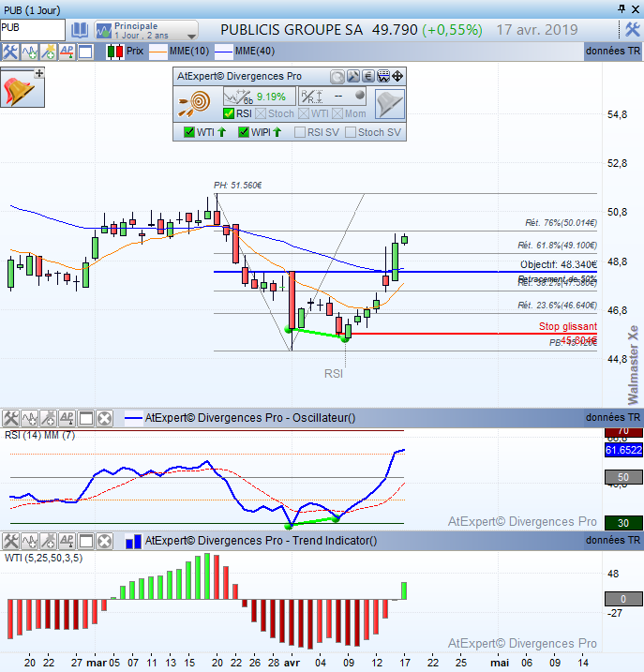Click the 'WTI (5,25,50,3,5)' label

point(43,558)
